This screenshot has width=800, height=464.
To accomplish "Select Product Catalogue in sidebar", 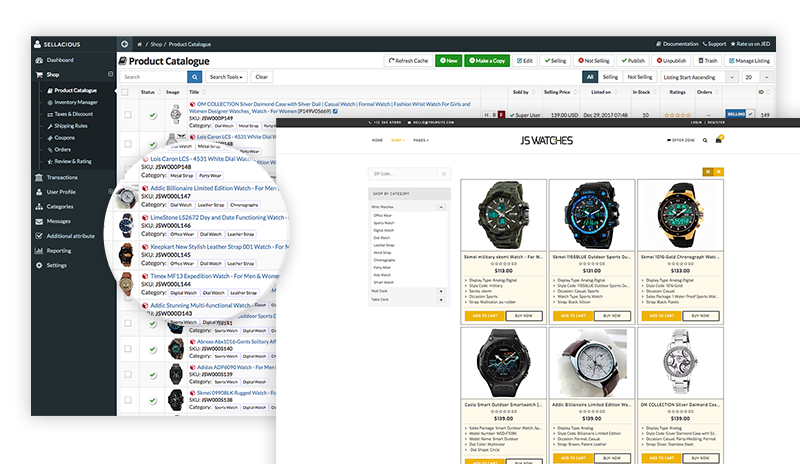I will pyautogui.click(x=75, y=90).
